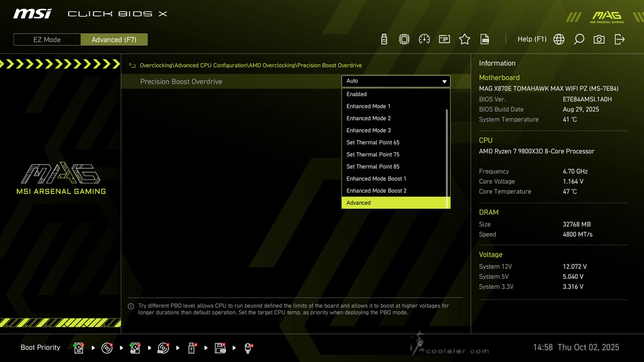
Task: Select the USB floppy boot icon
Action: tap(220, 348)
